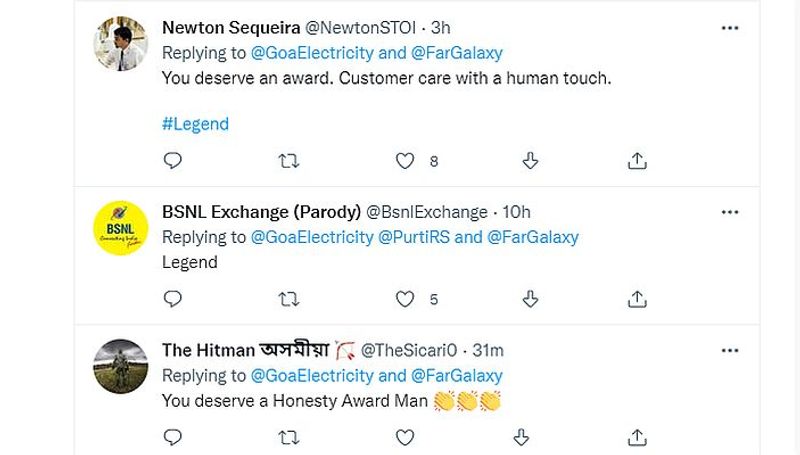This screenshot has width=800, height=455.
Task: Open Newton Sequeira's profile avatar
Action: (x=121, y=43)
